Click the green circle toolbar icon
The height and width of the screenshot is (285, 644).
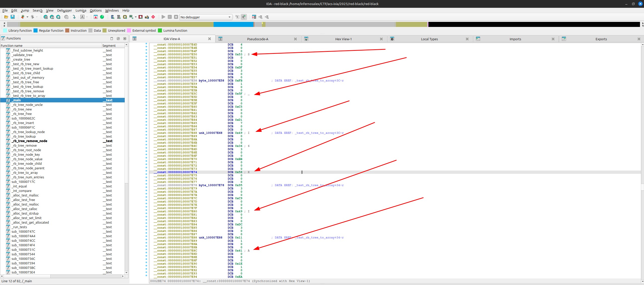102,17
